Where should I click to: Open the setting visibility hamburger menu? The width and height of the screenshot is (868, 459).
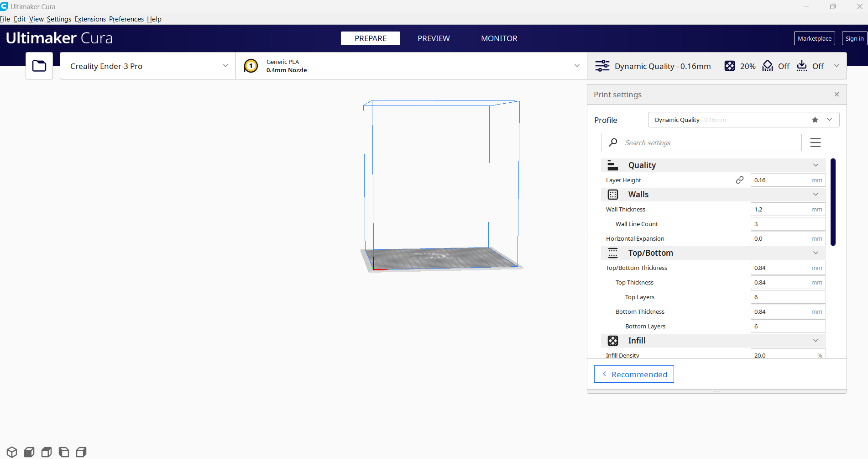click(815, 142)
